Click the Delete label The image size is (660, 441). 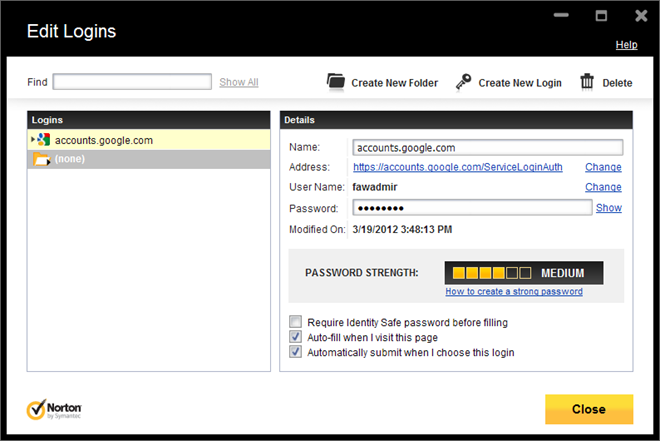tap(617, 83)
